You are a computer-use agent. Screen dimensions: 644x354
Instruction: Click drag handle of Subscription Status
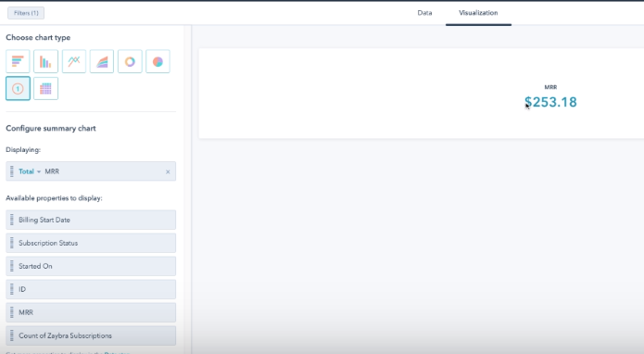(11, 243)
